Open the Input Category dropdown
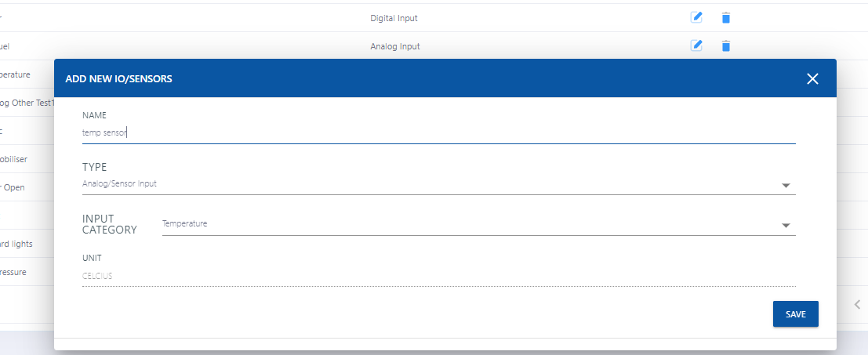The width and height of the screenshot is (868, 355). 479,224
